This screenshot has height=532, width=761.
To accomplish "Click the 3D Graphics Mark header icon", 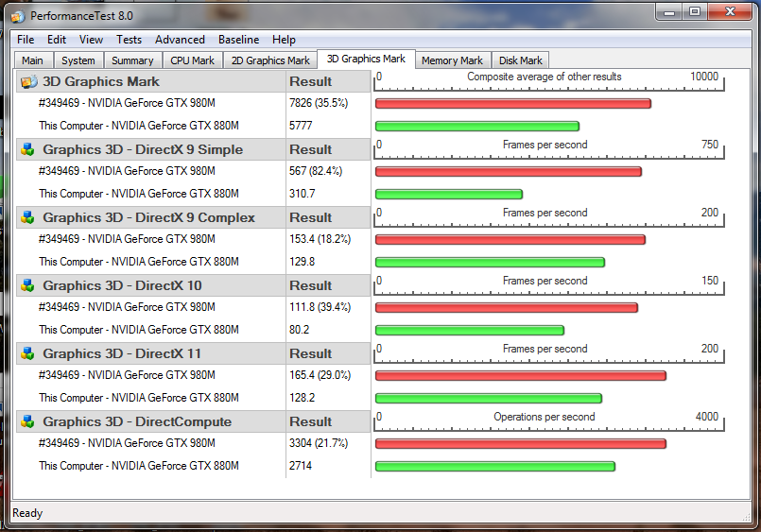I will click(x=28, y=81).
